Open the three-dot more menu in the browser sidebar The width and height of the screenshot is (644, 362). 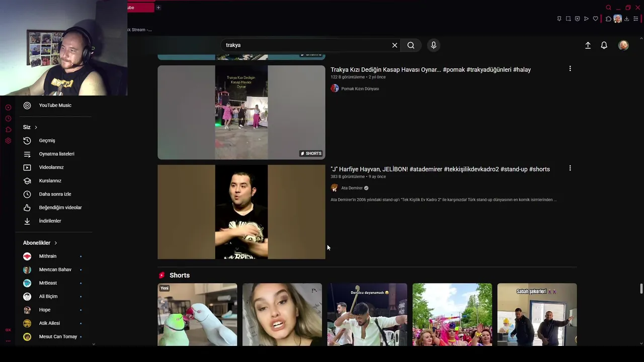point(8,341)
